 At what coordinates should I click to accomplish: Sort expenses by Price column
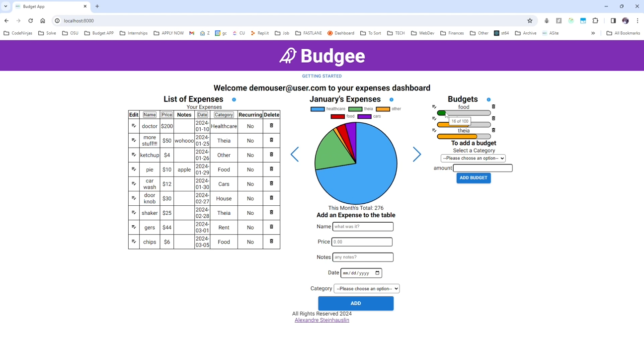click(x=167, y=115)
